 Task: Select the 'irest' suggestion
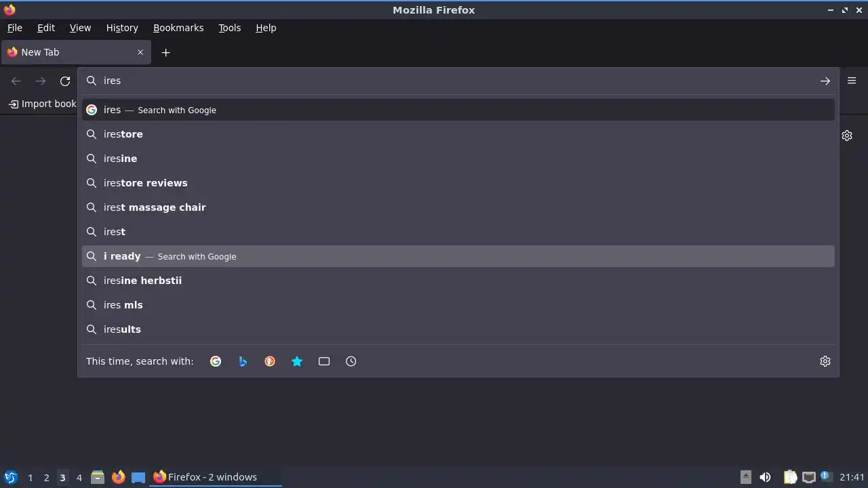pyautogui.click(x=458, y=232)
